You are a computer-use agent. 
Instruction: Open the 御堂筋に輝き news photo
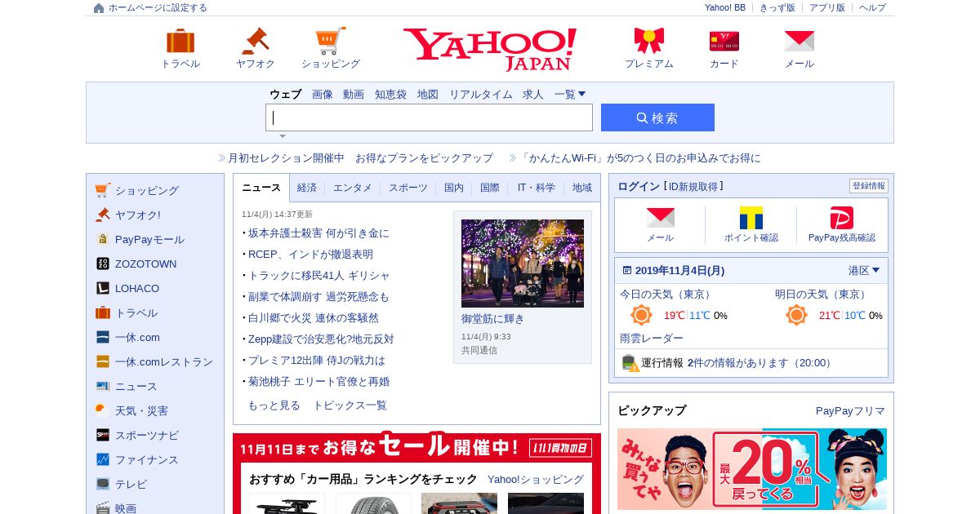click(x=523, y=264)
